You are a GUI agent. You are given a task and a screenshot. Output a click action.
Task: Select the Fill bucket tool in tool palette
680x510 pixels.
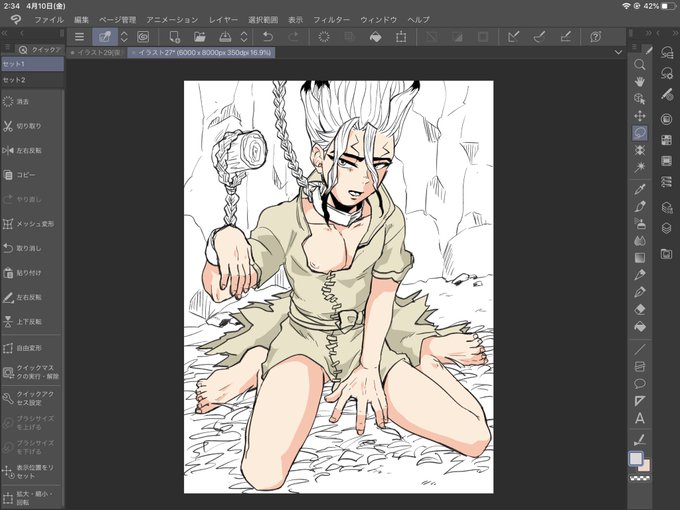[x=639, y=326]
